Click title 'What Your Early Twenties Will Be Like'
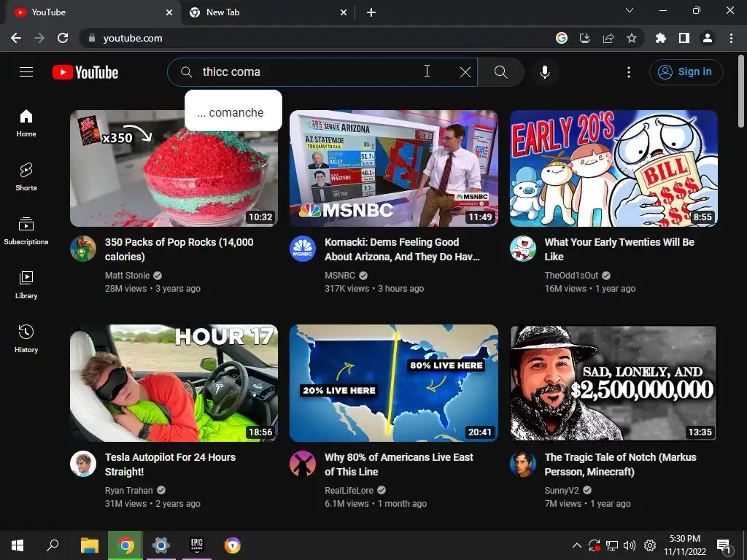 (x=619, y=249)
